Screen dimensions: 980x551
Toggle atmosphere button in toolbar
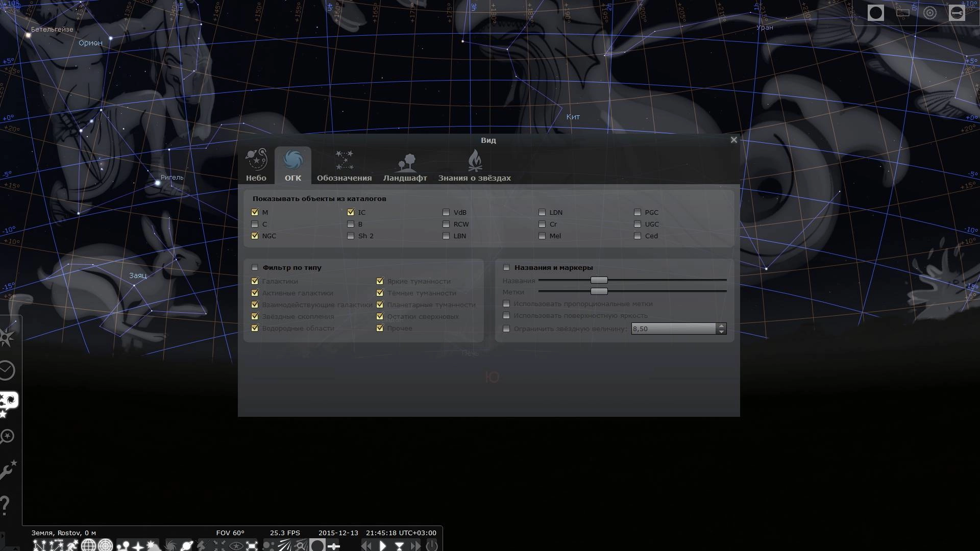153,545
